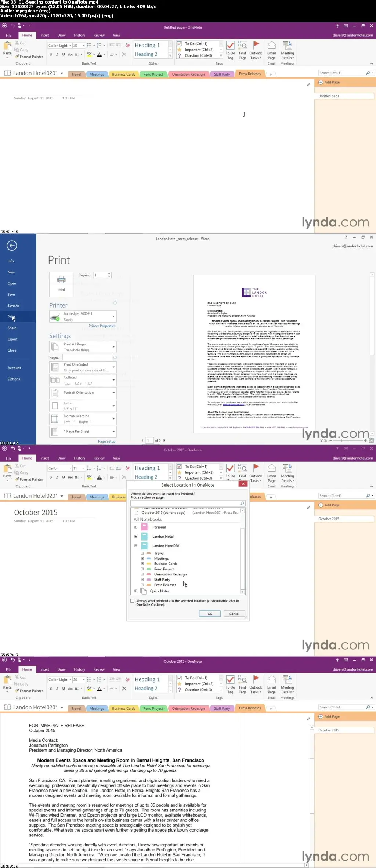Open the Portrait Orientation dropdown in Word
376x868 pixels.
83,393
